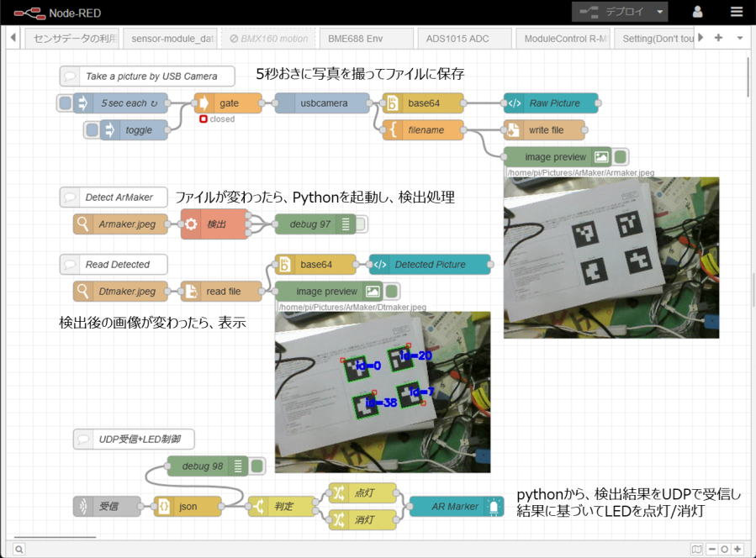Toggle the debug 97 node output button
The width and height of the screenshot is (756, 558).
point(361,224)
